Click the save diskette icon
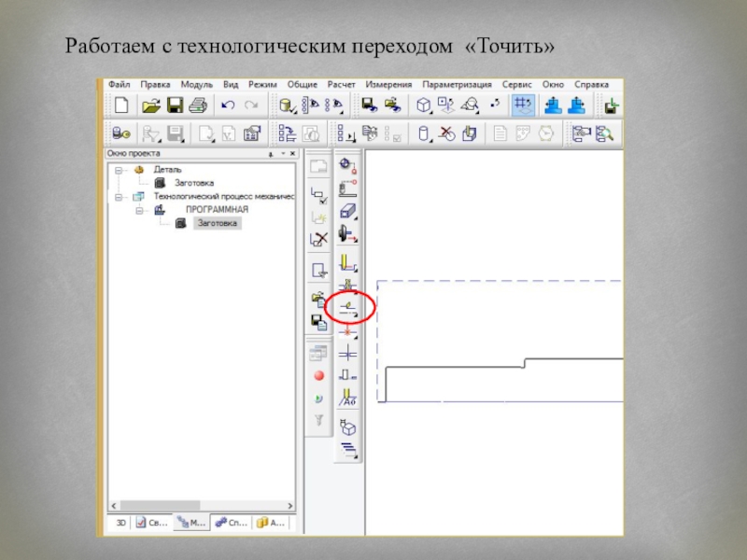The width and height of the screenshot is (747, 560). coord(175,105)
